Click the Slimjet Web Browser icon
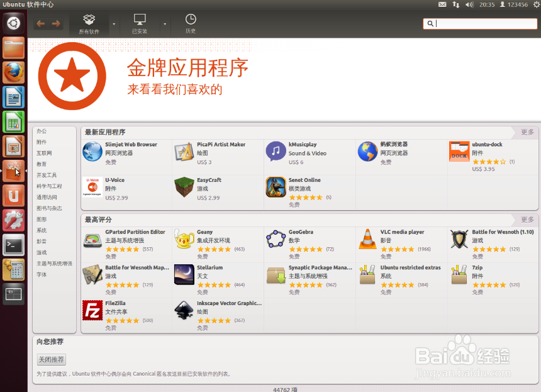The image size is (541, 392). click(x=92, y=151)
